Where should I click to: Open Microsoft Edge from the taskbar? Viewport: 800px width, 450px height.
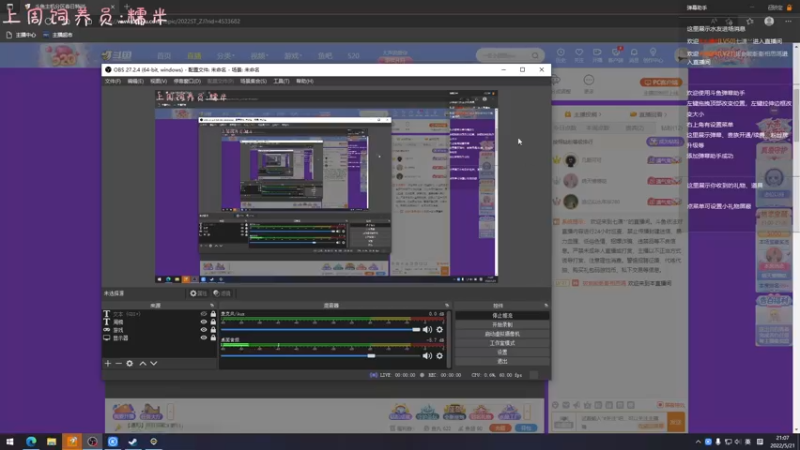pyautogui.click(x=31, y=442)
